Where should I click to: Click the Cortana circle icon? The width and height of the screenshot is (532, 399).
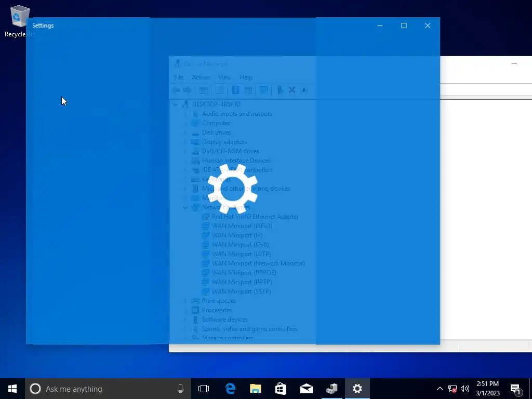click(x=35, y=389)
